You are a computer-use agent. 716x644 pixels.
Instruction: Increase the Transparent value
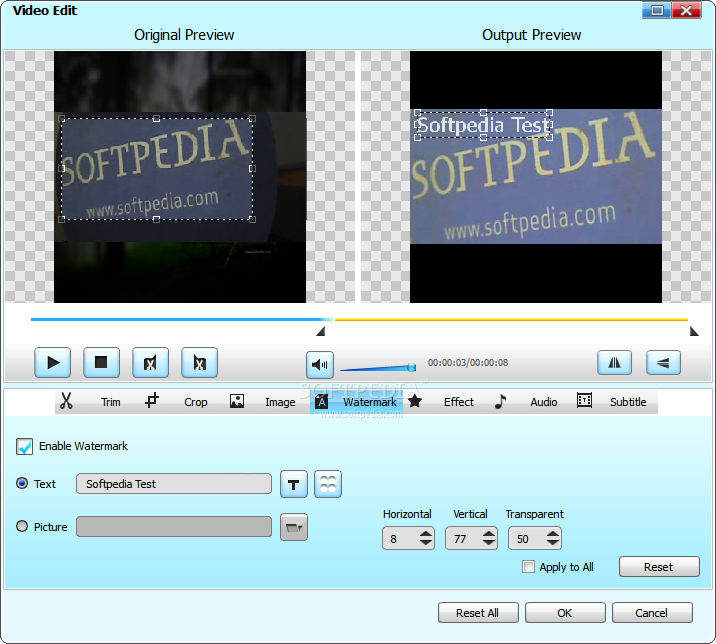coord(553,534)
